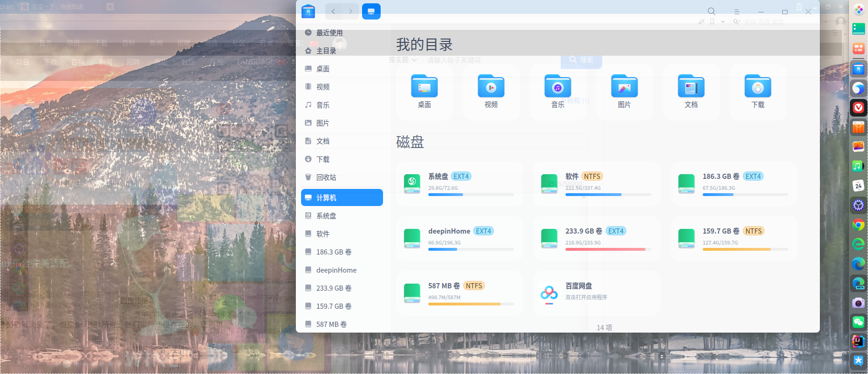Screen dimensions: 868x374
Task: Select the 下载 folder icon under 我的目录
Action: pos(758,86)
